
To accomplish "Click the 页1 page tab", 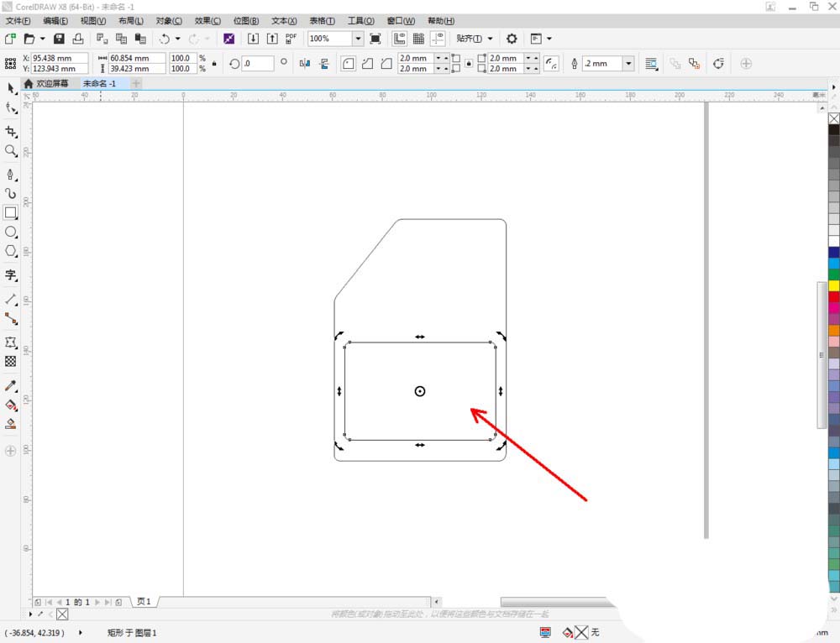I will coord(144,602).
